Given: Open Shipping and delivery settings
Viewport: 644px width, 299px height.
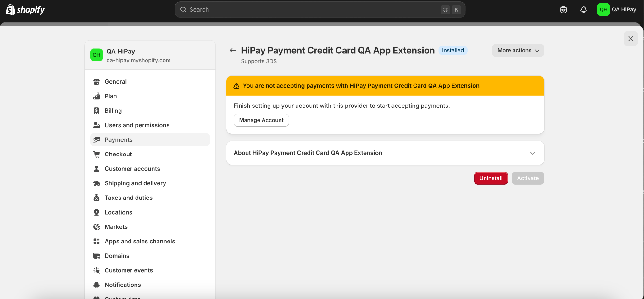Looking at the screenshot, I should click(150, 183).
